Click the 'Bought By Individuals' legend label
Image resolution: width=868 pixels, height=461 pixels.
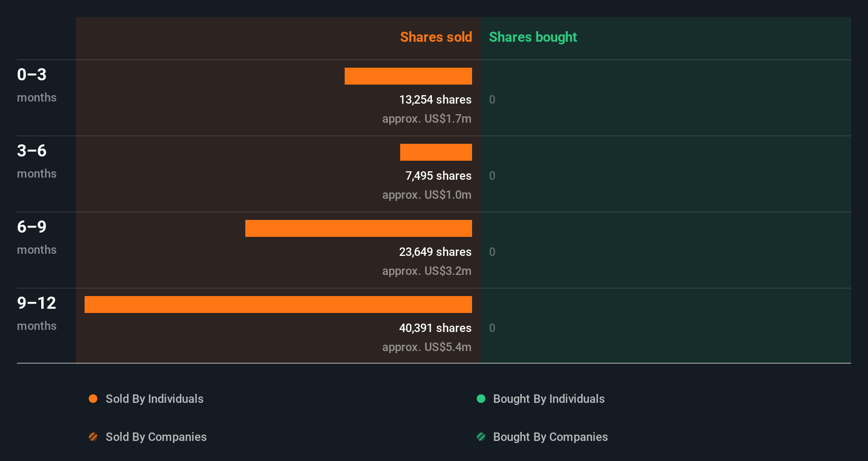[x=549, y=399]
